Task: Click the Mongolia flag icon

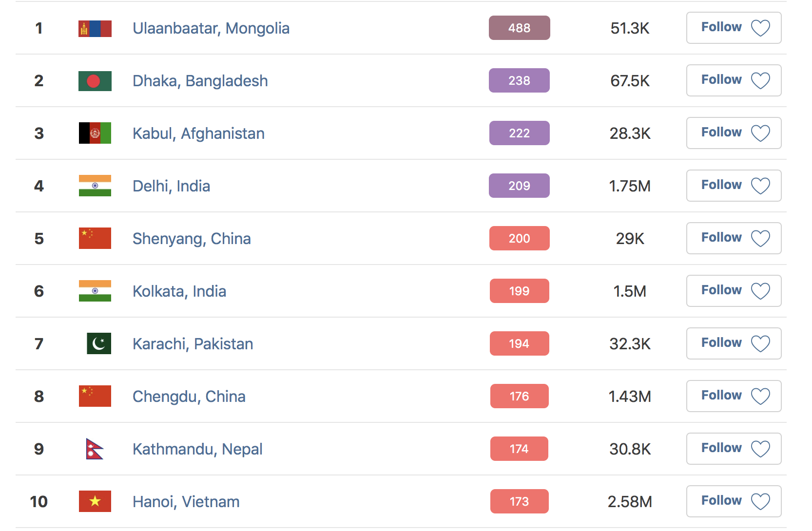Action: (x=95, y=28)
